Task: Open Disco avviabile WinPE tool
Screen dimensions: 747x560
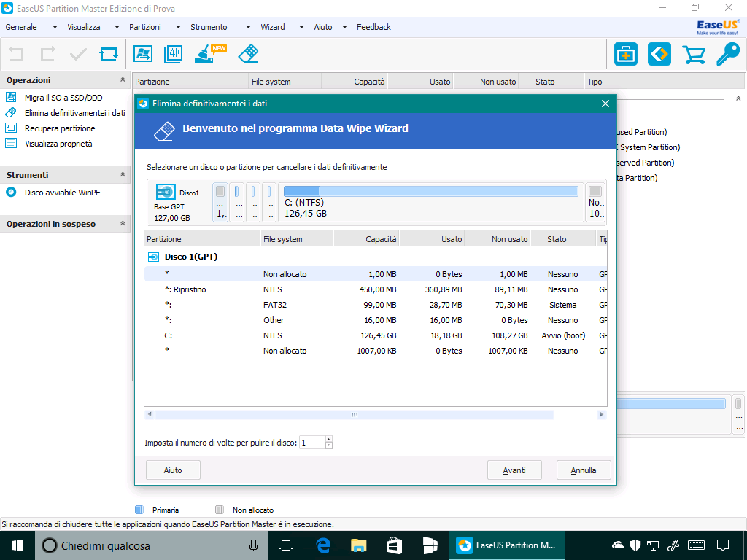Action: [x=63, y=192]
